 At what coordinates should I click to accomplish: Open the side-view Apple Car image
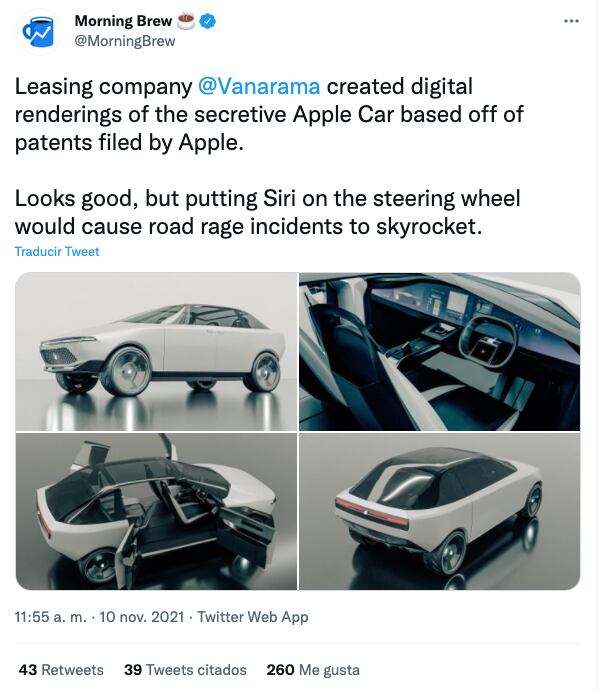156,351
